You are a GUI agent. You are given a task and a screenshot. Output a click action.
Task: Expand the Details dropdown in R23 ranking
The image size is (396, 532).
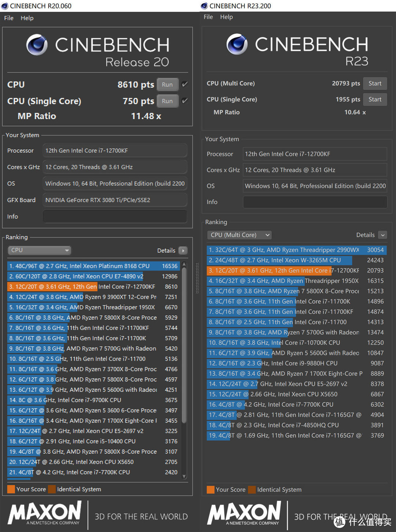382,235
